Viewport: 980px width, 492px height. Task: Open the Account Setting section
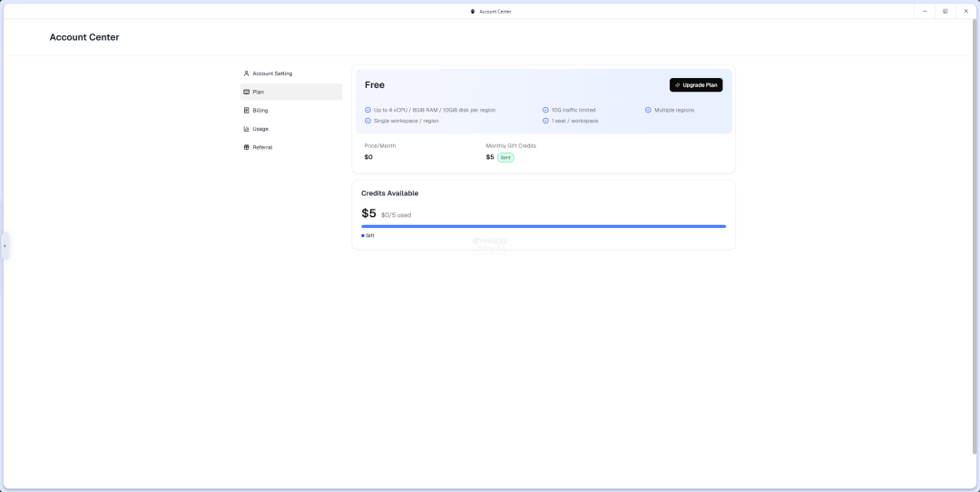(291, 74)
